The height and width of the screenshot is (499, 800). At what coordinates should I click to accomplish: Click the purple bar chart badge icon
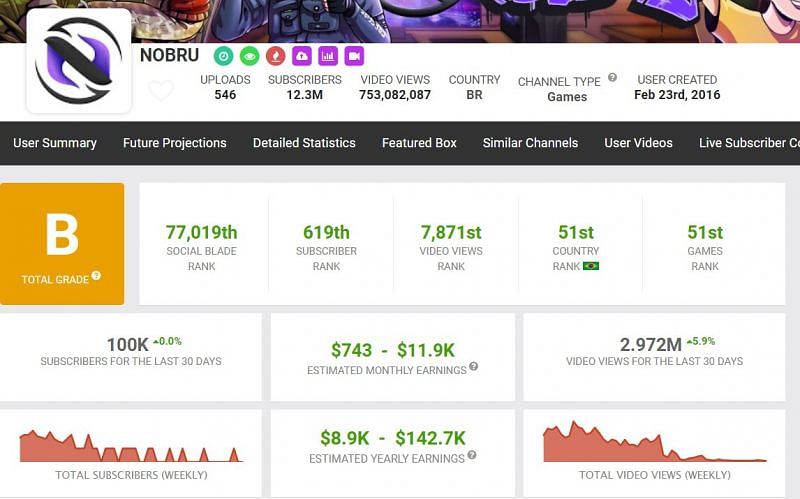[328, 56]
